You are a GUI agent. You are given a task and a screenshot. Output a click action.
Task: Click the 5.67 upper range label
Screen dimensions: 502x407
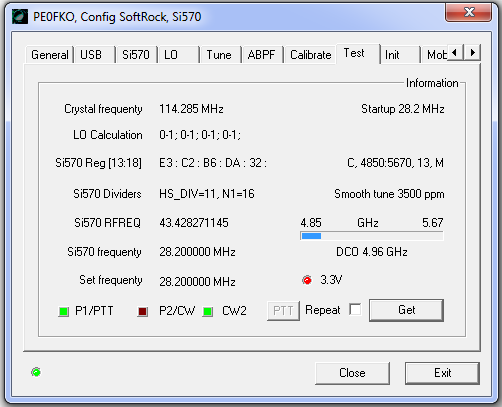[433, 223]
